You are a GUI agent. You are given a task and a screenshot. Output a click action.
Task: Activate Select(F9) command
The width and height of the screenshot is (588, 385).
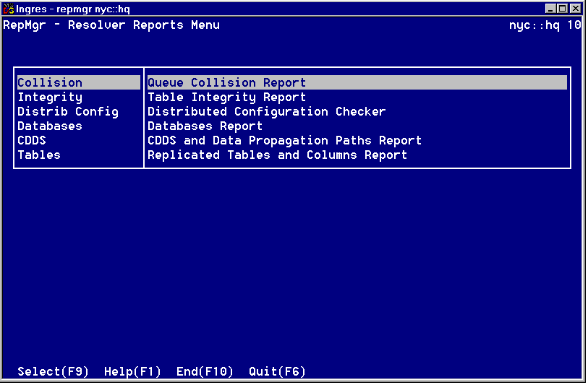click(53, 371)
